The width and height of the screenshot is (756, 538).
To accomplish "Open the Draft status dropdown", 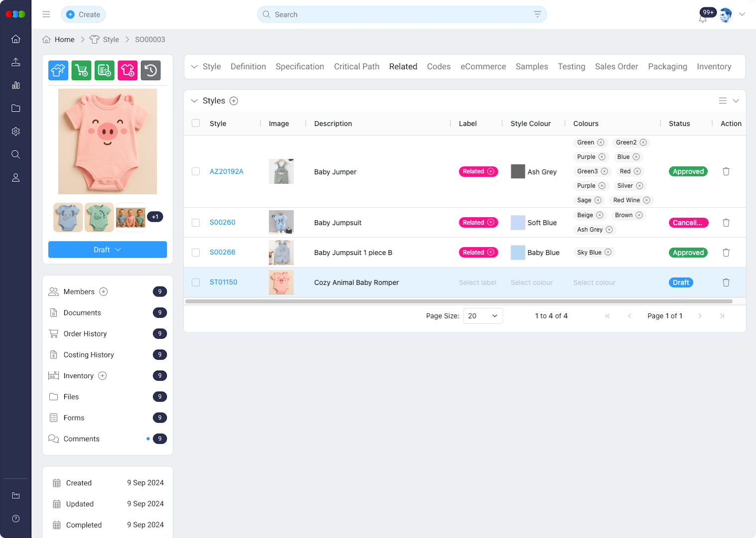I will pos(108,250).
